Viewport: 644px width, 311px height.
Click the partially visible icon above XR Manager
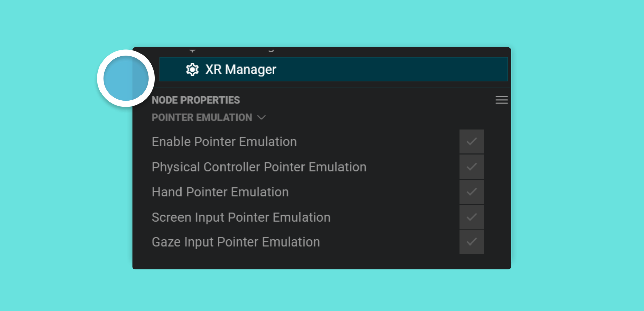tap(192, 50)
